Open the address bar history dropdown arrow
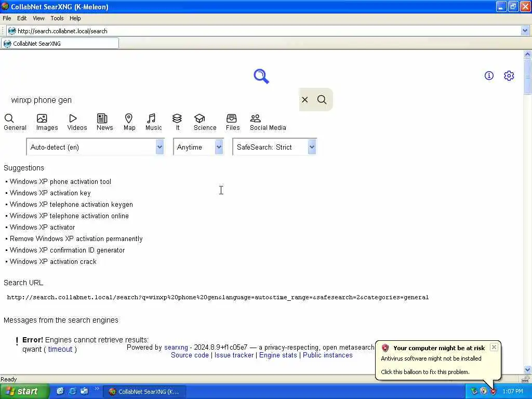Image resolution: width=532 pixels, height=399 pixels. (x=525, y=31)
